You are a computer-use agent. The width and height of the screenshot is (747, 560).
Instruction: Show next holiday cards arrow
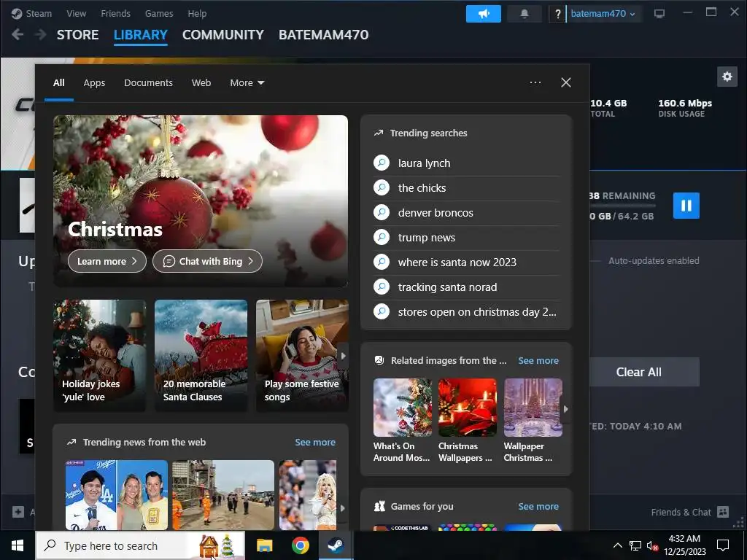pyautogui.click(x=343, y=356)
